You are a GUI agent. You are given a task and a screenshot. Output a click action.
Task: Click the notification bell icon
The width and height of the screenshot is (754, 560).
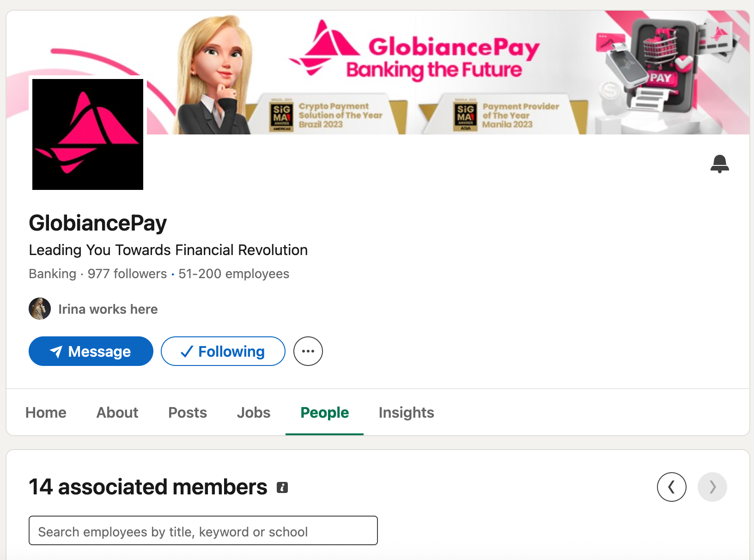(x=719, y=164)
